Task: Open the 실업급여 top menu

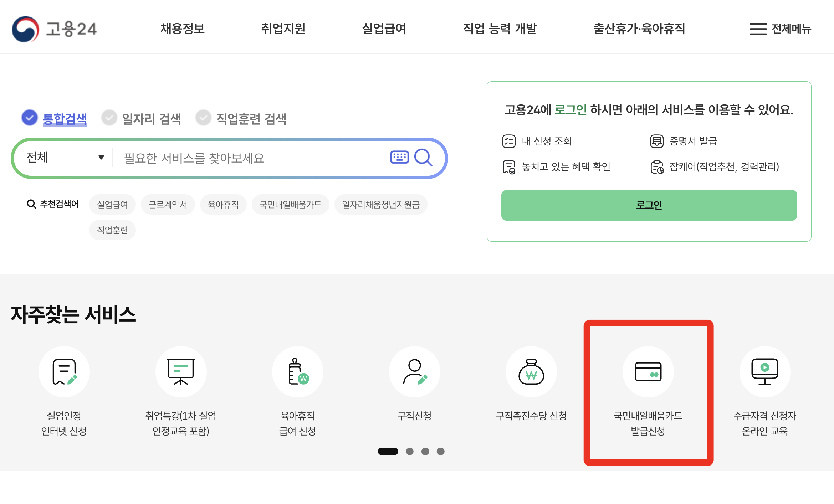Action: pyautogui.click(x=384, y=29)
